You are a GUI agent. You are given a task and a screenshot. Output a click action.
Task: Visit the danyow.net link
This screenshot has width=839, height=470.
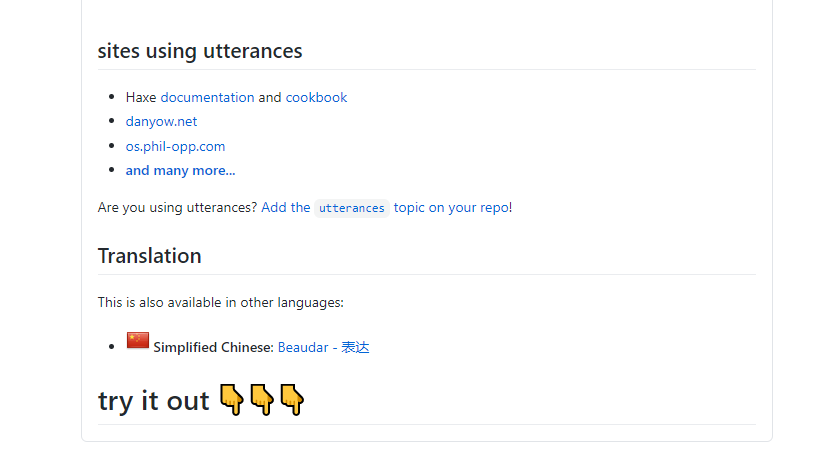(x=161, y=122)
